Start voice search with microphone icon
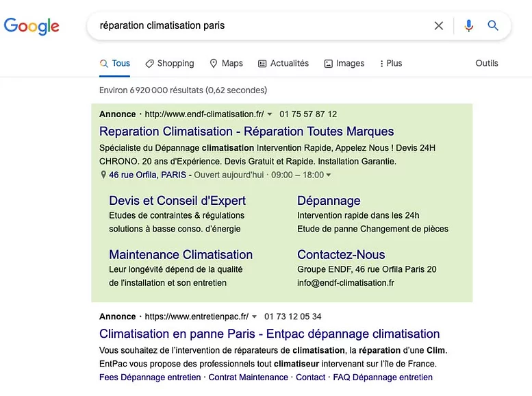This screenshot has height=396, width=532. [x=468, y=25]
